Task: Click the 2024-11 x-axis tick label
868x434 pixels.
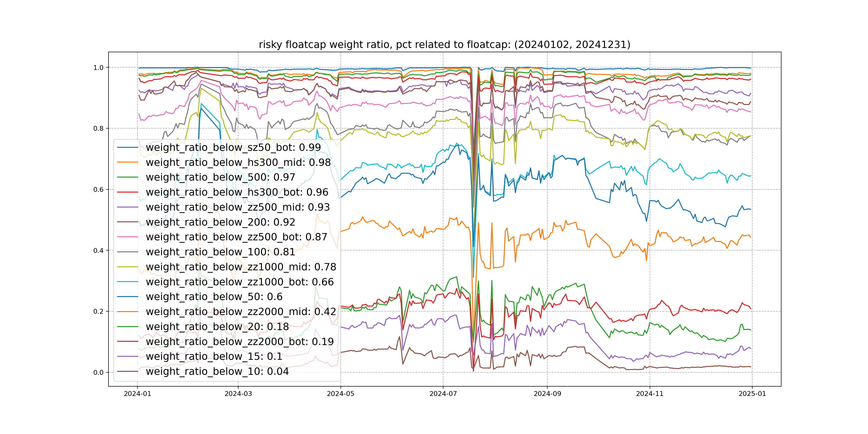Action: (649, 394)
